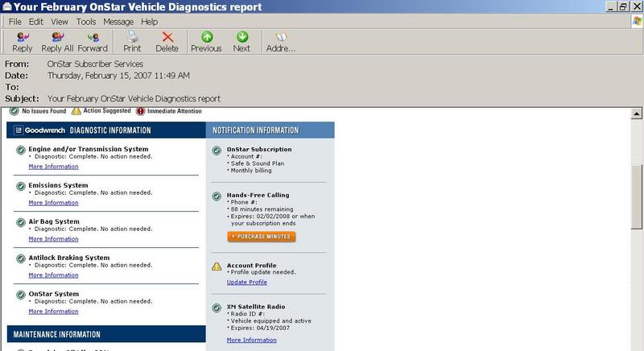Screen dimensions: 644x351
Task: Click the orange Purchase Minutes button
Action: click(261, 237)
